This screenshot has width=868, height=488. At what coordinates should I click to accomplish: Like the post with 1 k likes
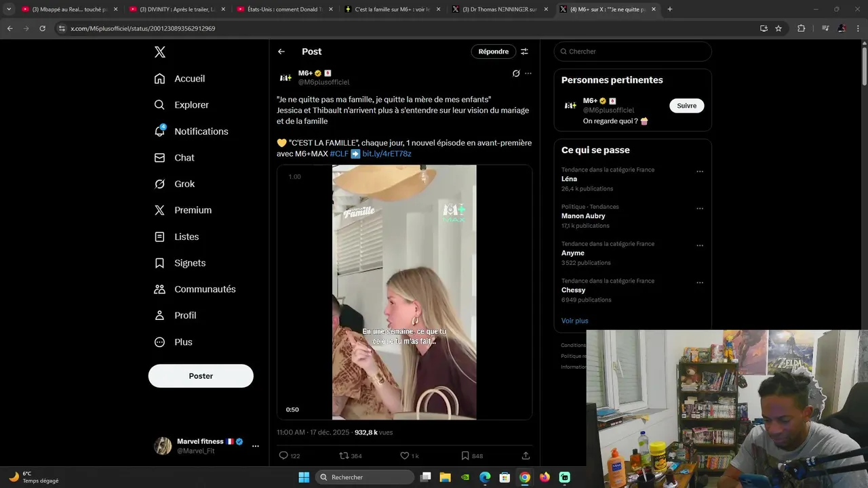click(x=404, y=455)
